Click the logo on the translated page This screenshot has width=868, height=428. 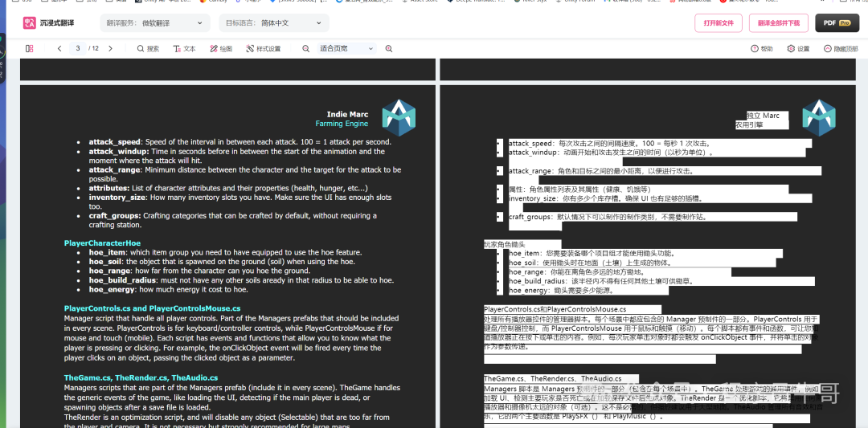tap(819, 118)
